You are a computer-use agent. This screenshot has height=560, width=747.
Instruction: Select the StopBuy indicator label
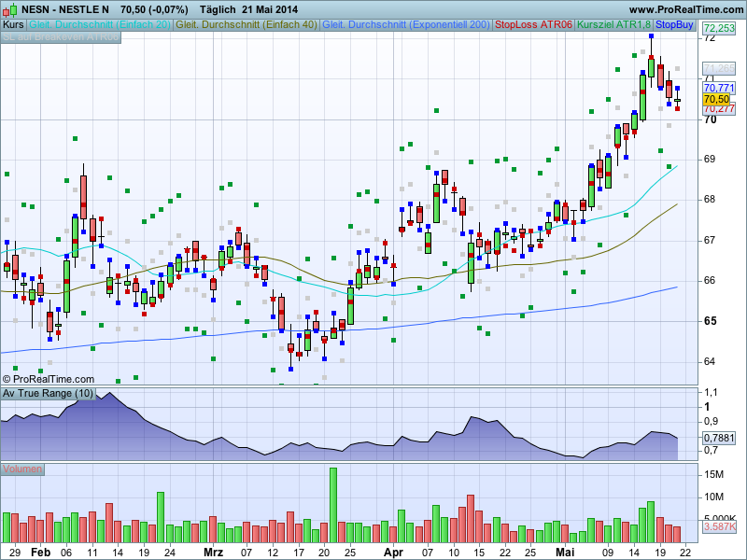[x=674, y=24]
